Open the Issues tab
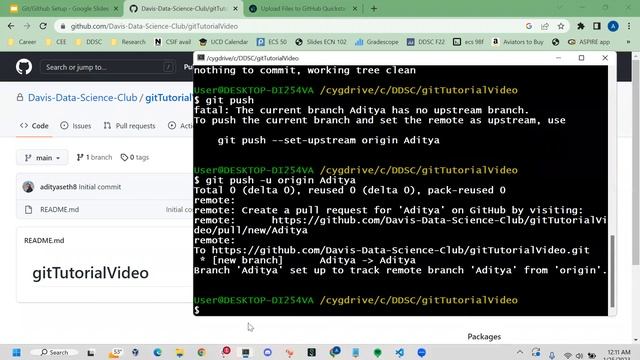Screen dimensions: 640x360 (x=76, y=126)
